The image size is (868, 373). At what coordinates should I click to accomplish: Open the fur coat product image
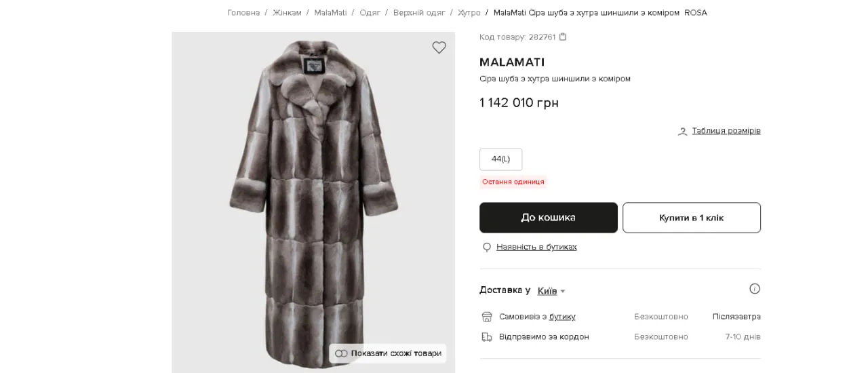click(x=313, y=197)
